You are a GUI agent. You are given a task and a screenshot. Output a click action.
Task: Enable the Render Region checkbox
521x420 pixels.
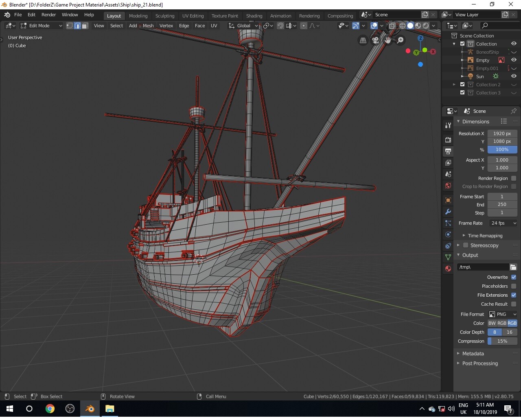(514, 178)
